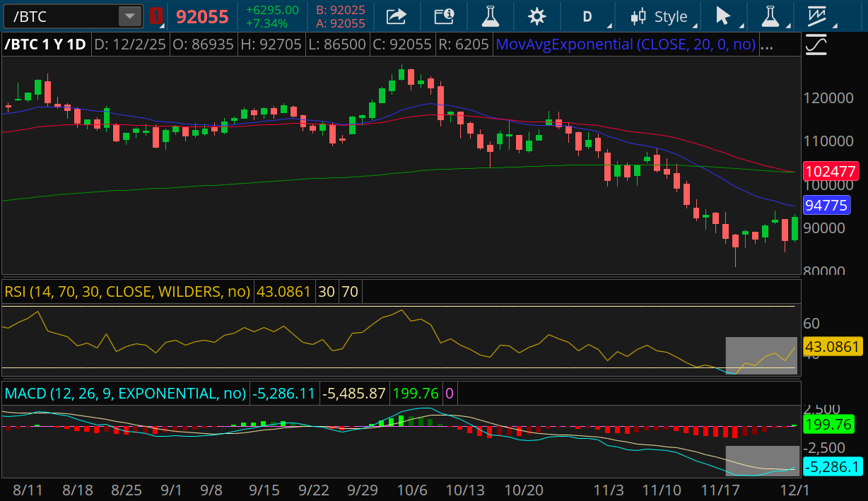868x501 pixels.
Task: Click the red 102477 price bubble on axis
Action: click(833, 170)
